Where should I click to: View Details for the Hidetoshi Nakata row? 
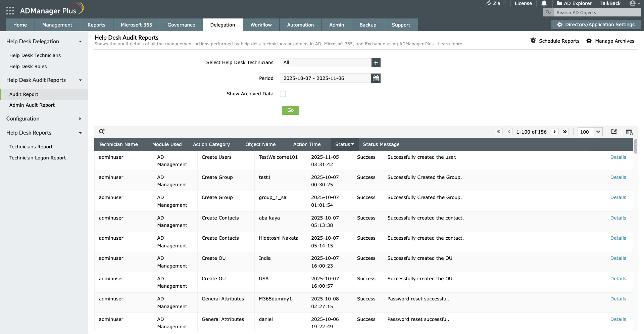click(x=618, y=238)
